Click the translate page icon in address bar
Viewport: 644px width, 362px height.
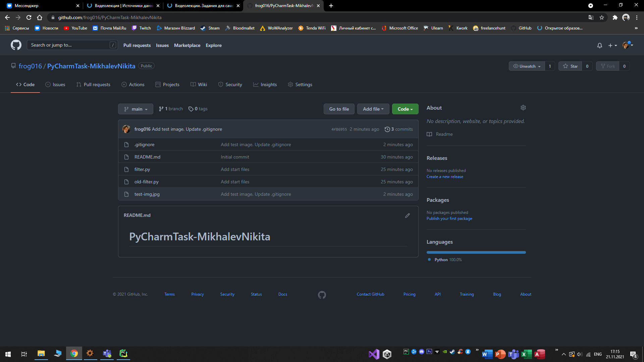[591, 17]
